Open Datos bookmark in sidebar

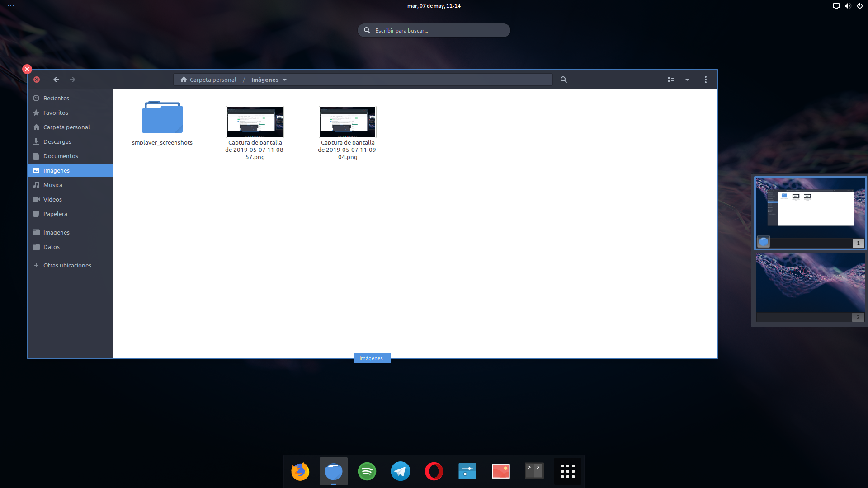point(70,247)
